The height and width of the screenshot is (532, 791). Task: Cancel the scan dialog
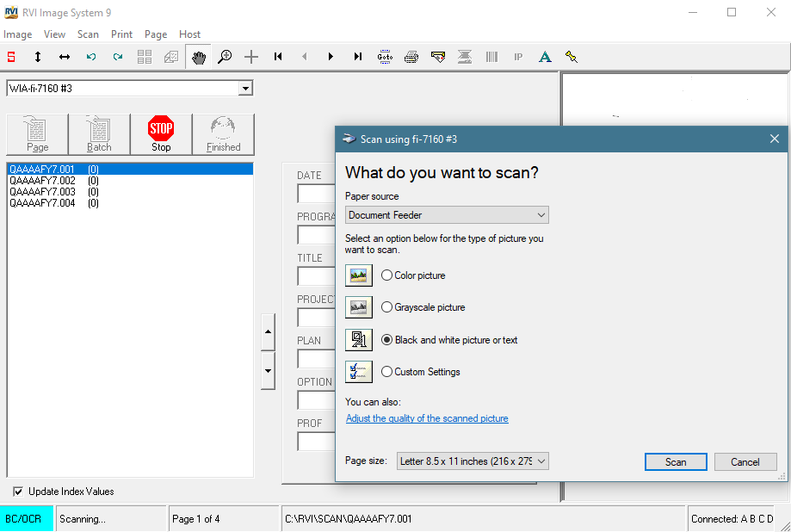[x=745, y=461]
